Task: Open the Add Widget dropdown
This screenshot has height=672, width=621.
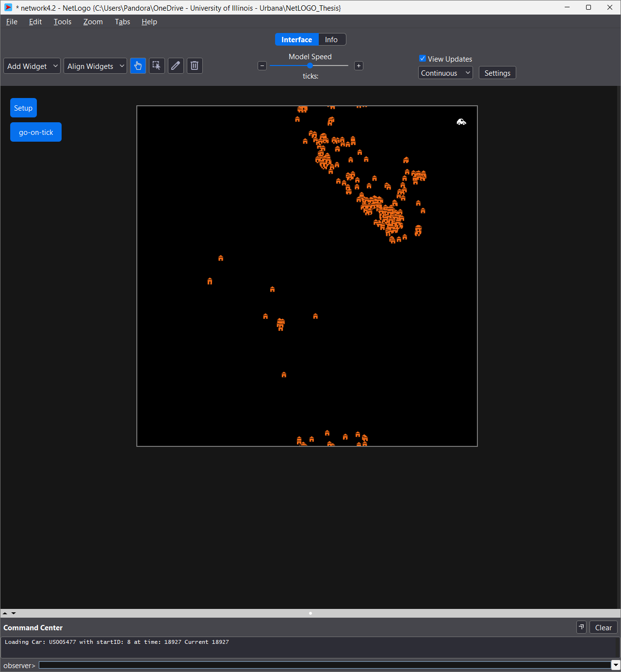Action: click(x=32, y=66)
